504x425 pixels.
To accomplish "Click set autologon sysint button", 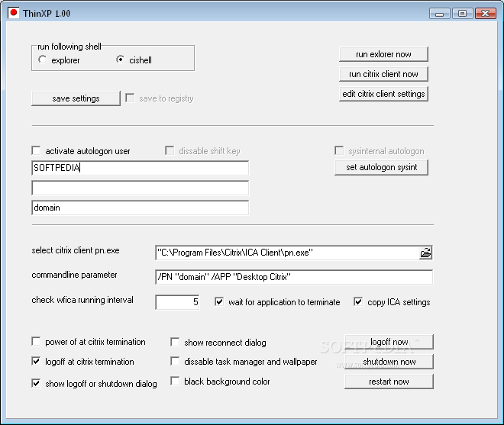I will [x=381, y=167].
